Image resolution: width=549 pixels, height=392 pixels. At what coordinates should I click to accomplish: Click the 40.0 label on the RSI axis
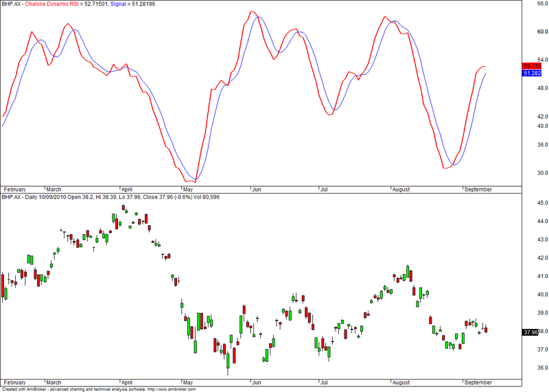[542, 126]
